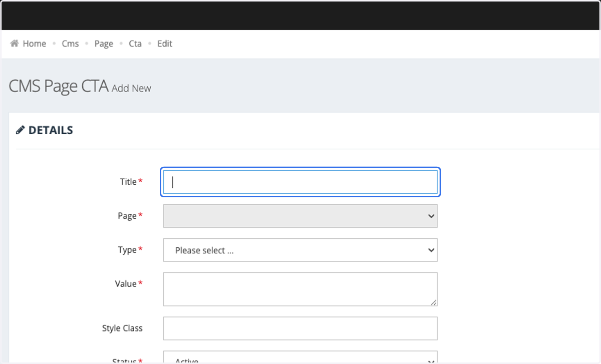
Task: Click the resize grip of Value textarea
Action: point(433,302)
